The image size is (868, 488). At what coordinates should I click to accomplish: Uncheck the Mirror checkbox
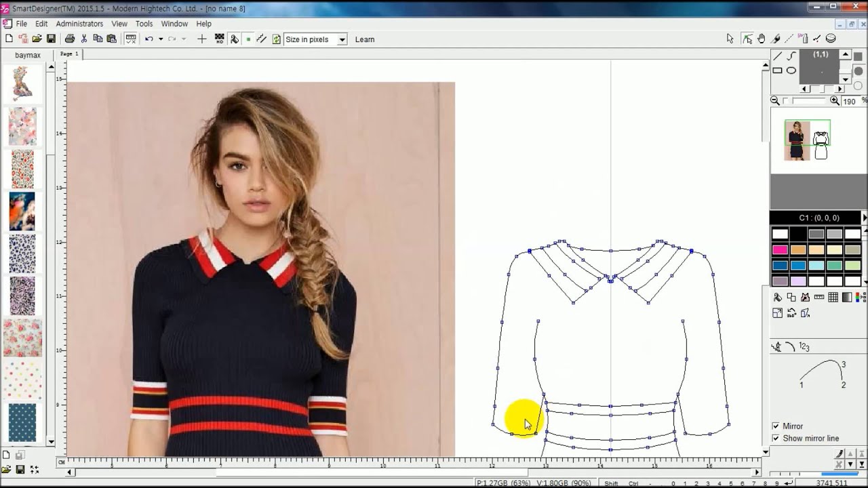pos(776,426)
